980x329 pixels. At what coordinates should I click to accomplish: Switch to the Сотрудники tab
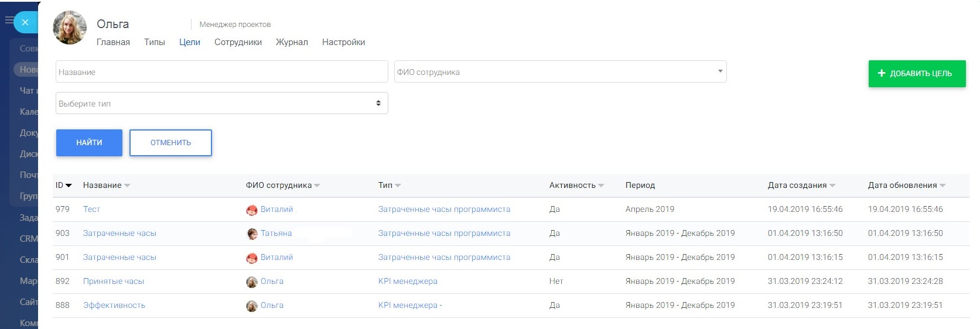[238, 42]
